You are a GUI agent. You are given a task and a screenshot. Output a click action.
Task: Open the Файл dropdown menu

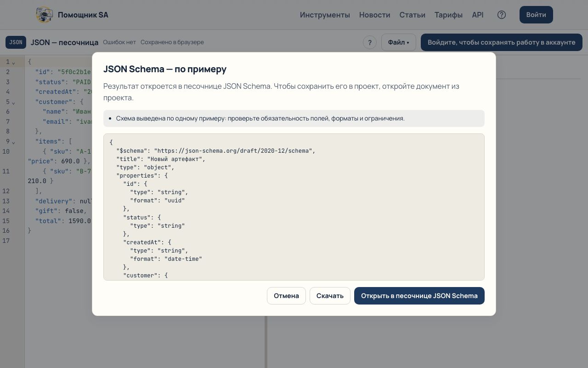(398, 42)
